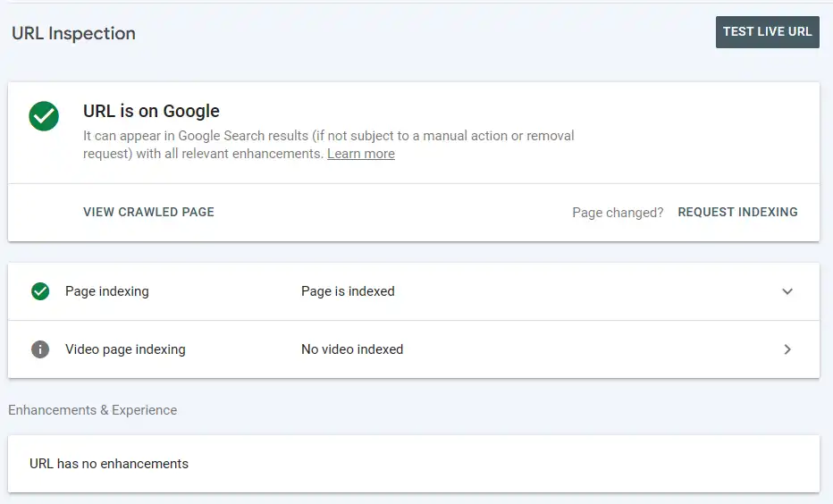Click the gray info icon beside Video page indexing
This screenshot has width=833, height=504.
[40, 349]
